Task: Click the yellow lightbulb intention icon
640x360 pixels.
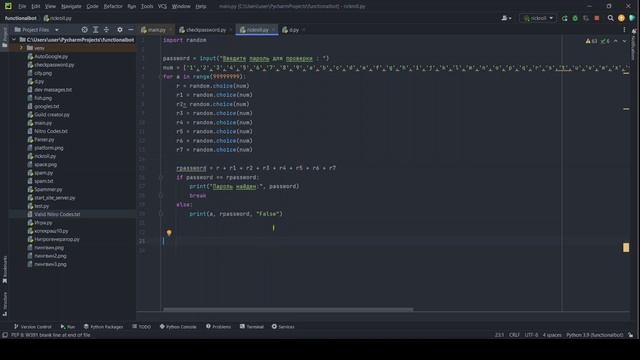Action: (169, 233)
